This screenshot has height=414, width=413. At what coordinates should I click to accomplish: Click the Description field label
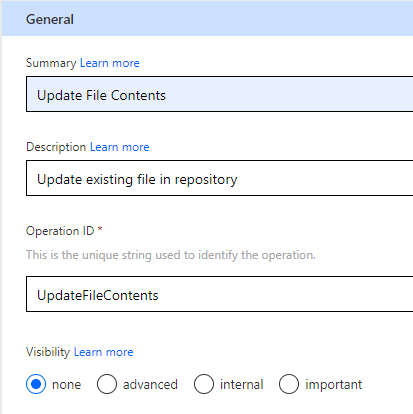(x=56, y=147)
